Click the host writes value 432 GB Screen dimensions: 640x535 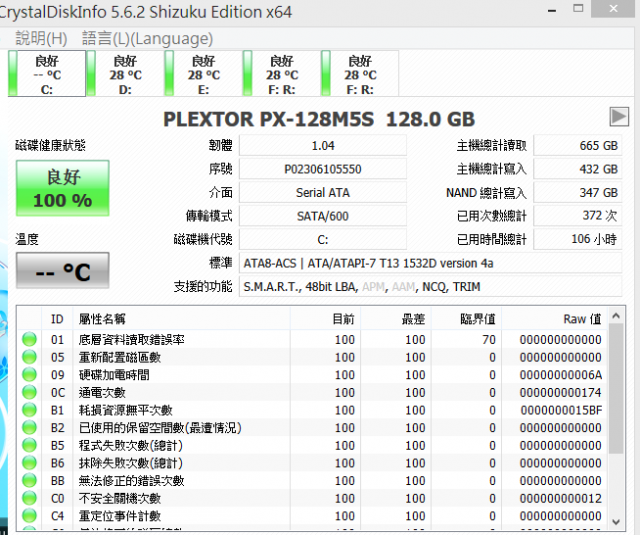578,169
